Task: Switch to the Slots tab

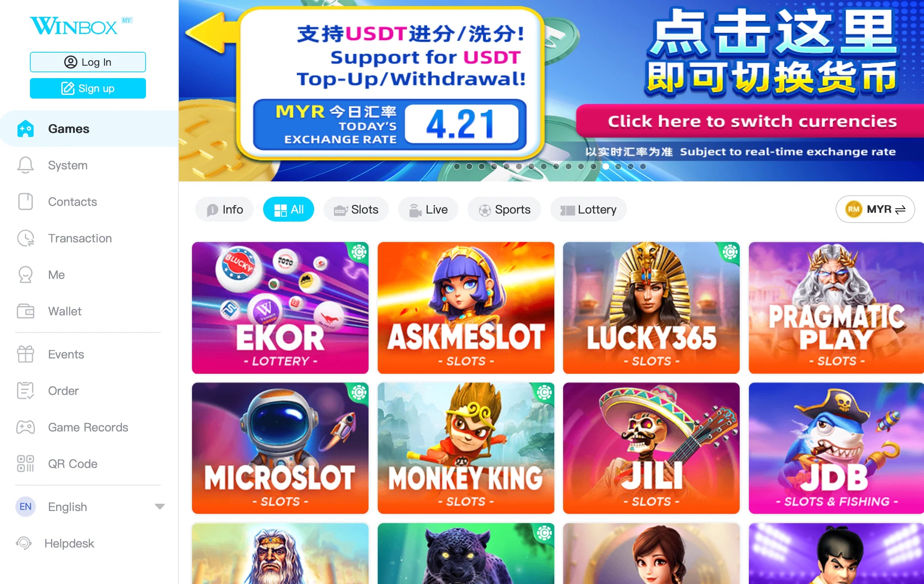Action: [x=356, y=210]
